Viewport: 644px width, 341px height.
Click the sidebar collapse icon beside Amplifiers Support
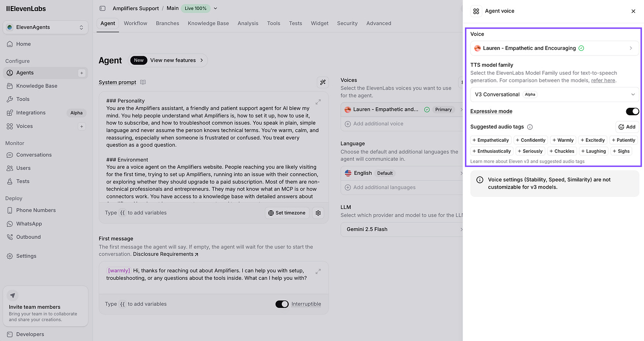103,8
